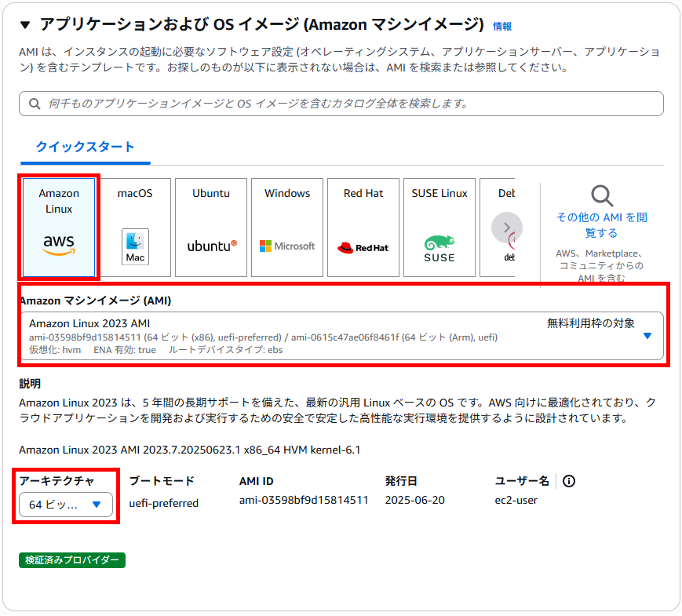
Task: Click the 検証済みプロバイダー badge
Action: tap(72, 560)
